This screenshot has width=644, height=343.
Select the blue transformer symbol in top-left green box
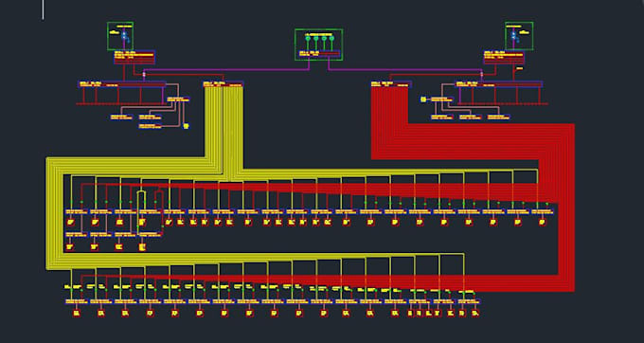click(125, 37)
